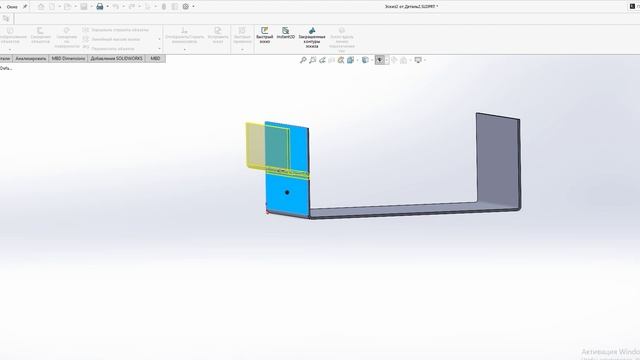
Task: Click the Zoom to Fit magnifier icon
Action: coord(303,60)
